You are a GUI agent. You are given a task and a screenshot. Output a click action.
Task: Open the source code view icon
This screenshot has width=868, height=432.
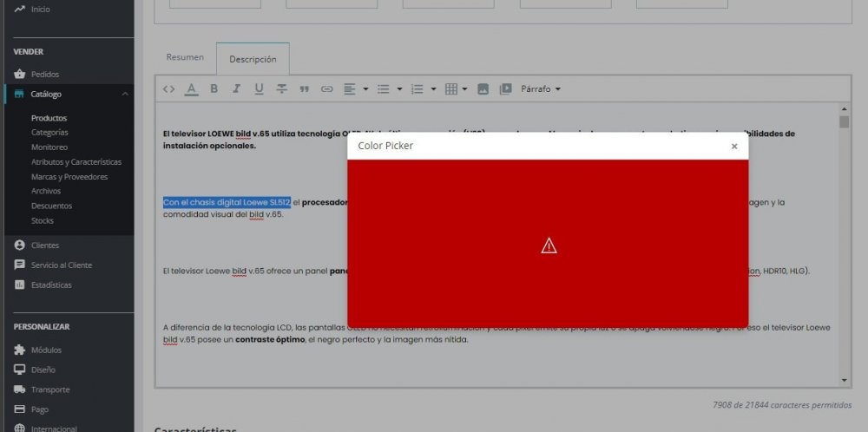169,89
